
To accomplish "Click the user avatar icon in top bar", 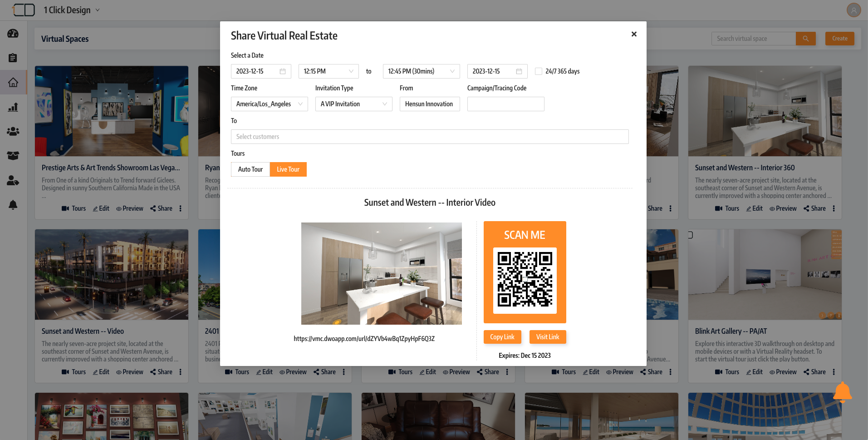I will (853, 10).
